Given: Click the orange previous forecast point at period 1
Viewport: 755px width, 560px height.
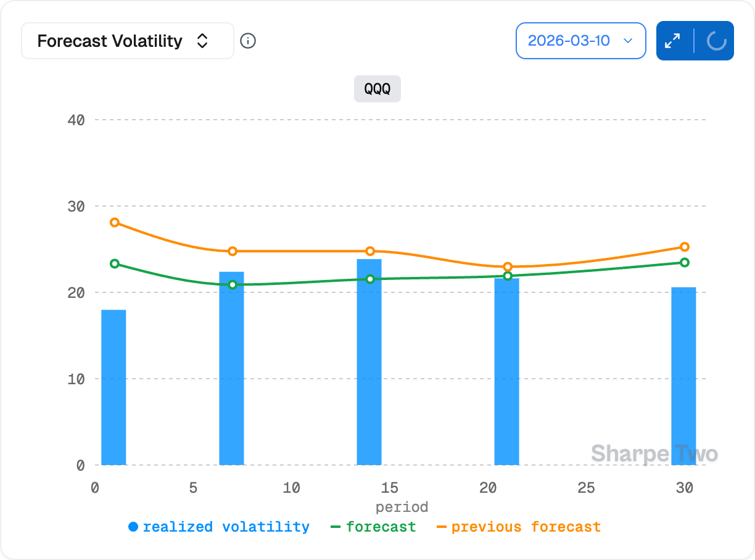Looking at the screenshot, I should tap(114, 222).
